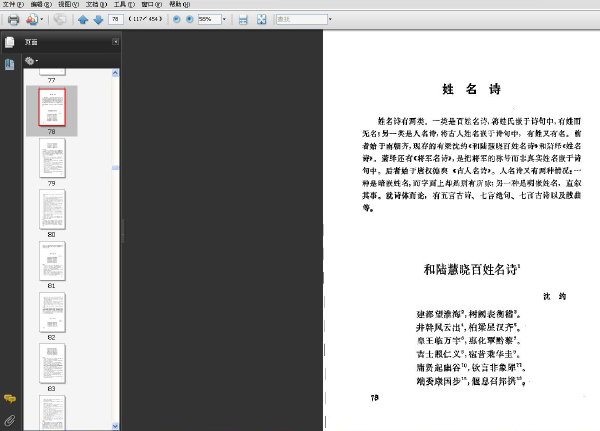The height and width of the screenshot is (431, 600).
Task: Open the comments icon at sidebar bottom
Action: pyautogui.click(x=10, y=399)
